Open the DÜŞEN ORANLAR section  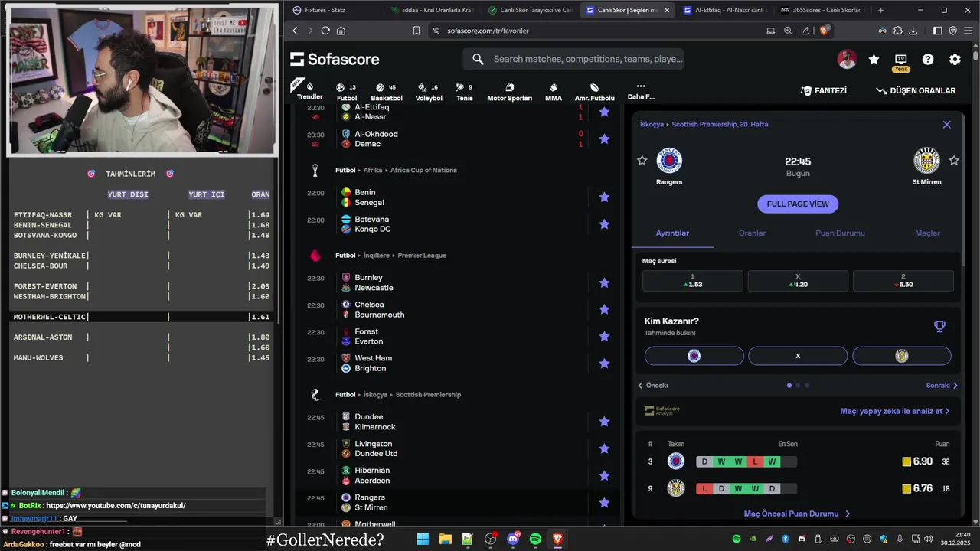(916, 90)
